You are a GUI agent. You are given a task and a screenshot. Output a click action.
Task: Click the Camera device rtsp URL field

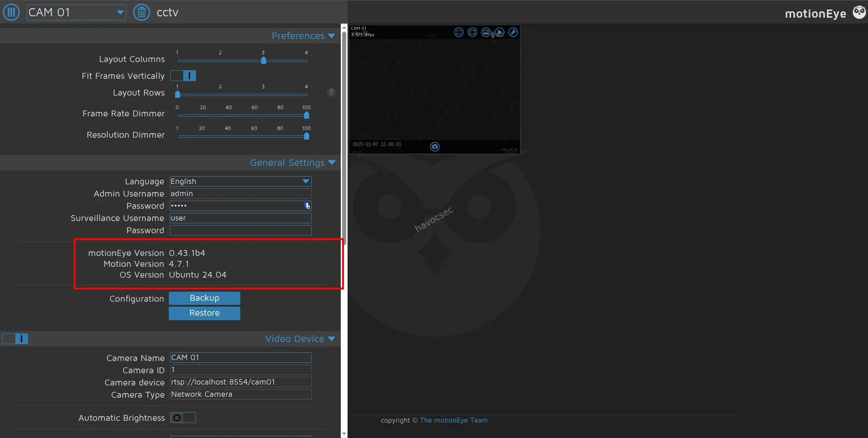coord(241,382)
